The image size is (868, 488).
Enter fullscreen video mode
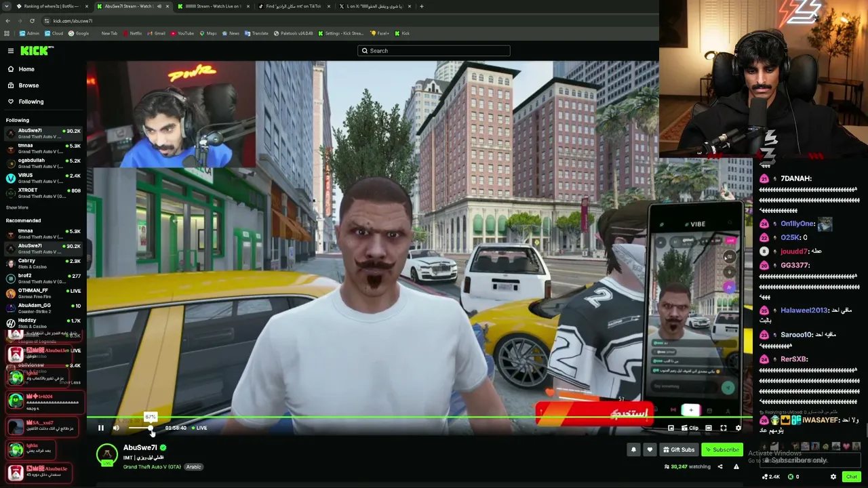(x=724, y=428)
